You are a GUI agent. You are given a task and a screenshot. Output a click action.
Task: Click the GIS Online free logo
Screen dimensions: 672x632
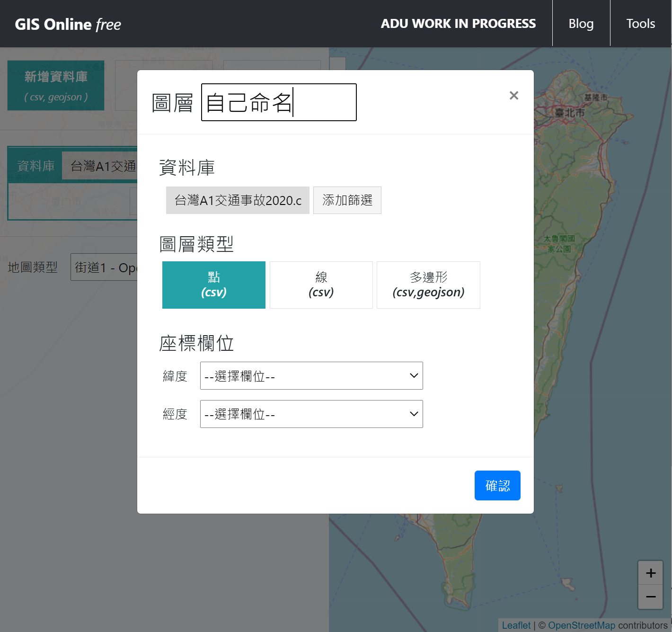(68, 24)
